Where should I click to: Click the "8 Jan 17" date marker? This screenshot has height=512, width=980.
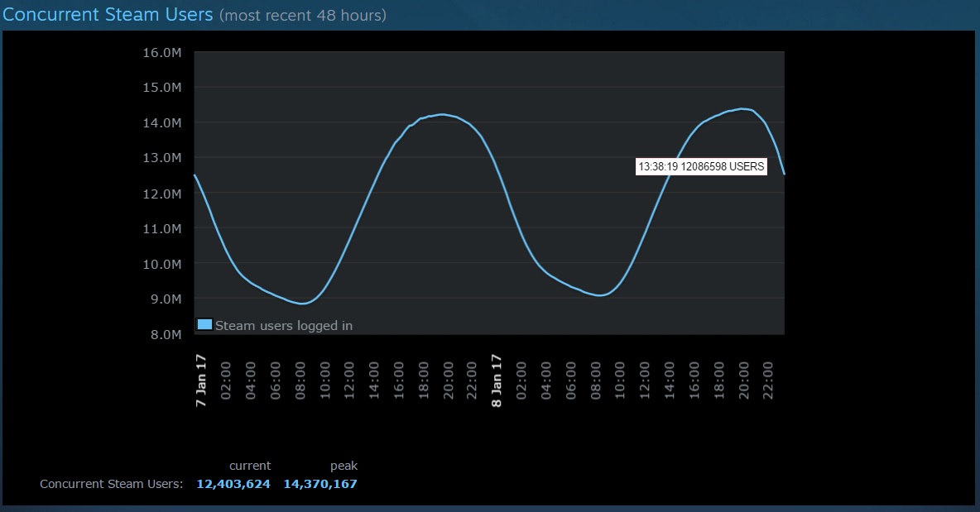[497, 381]
